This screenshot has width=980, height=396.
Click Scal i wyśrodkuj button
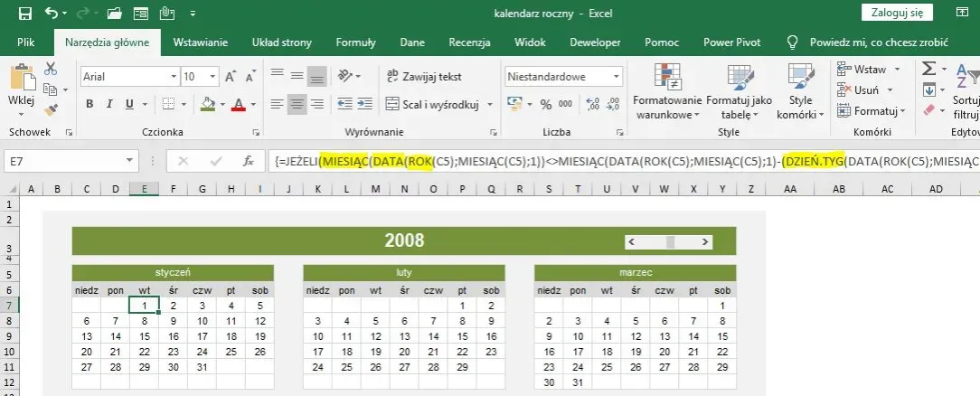(432, 104)
